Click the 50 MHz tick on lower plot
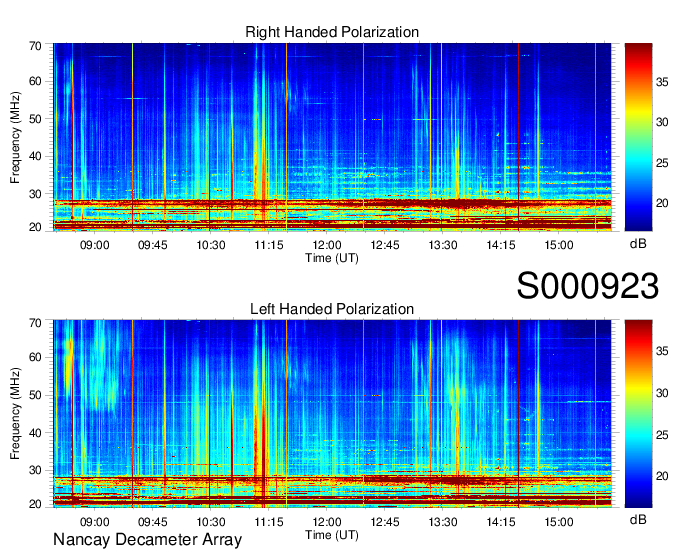 point(35,395)
